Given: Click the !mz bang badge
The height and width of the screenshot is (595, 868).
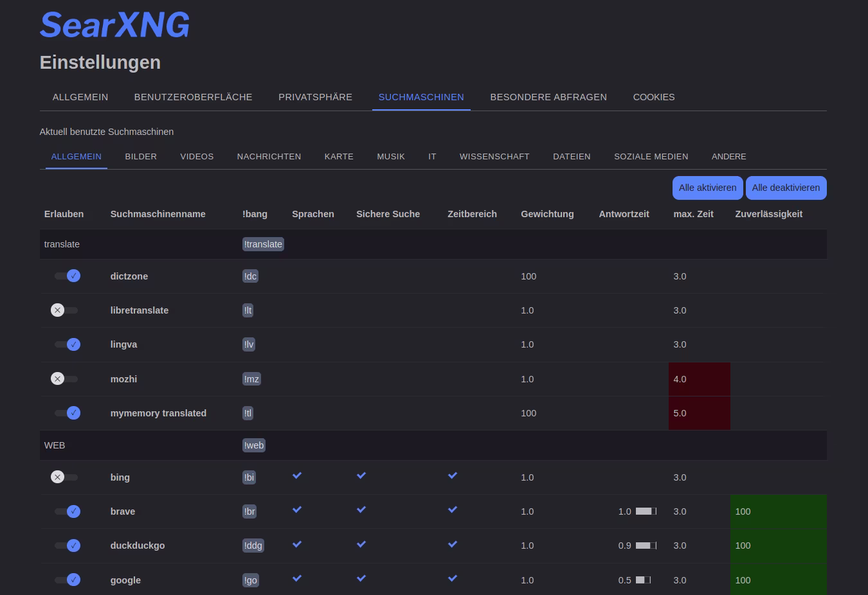Looking at the screenshot, I should (x=251, y=379).
